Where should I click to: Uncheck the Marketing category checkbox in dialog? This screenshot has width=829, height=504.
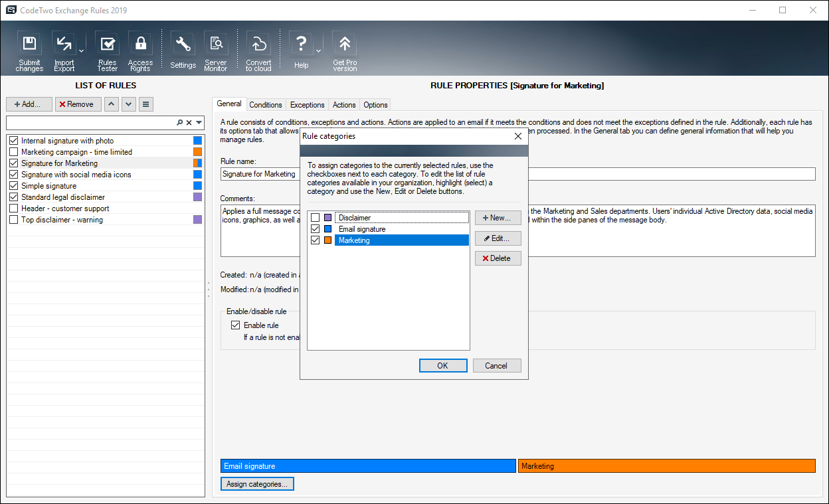coord(316,240)
